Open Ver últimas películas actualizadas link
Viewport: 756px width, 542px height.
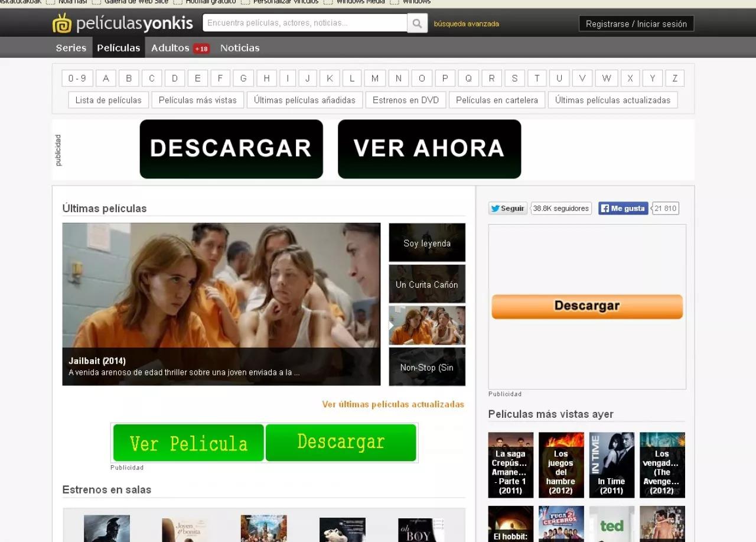(393, 404)
